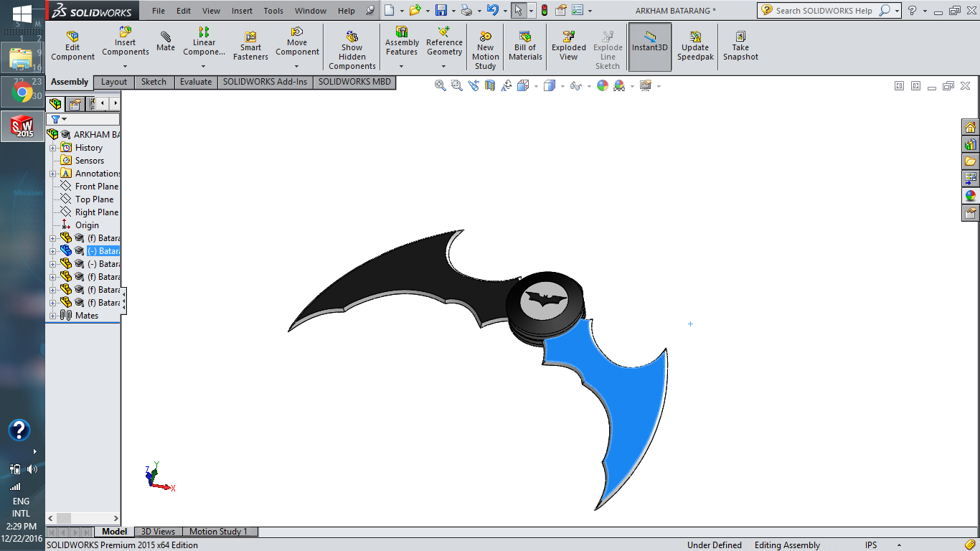
Task: Expand the highlighted (-) Batarang component
Action: [52, 251]
